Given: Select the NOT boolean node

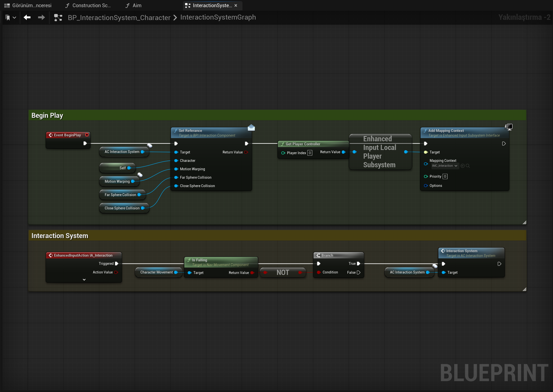Looking at the screenshot, I should click(283, 272).
